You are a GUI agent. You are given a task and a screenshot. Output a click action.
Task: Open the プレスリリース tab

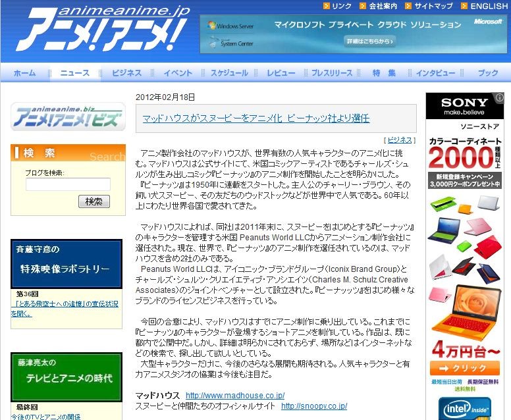click(x=332, y=72)
